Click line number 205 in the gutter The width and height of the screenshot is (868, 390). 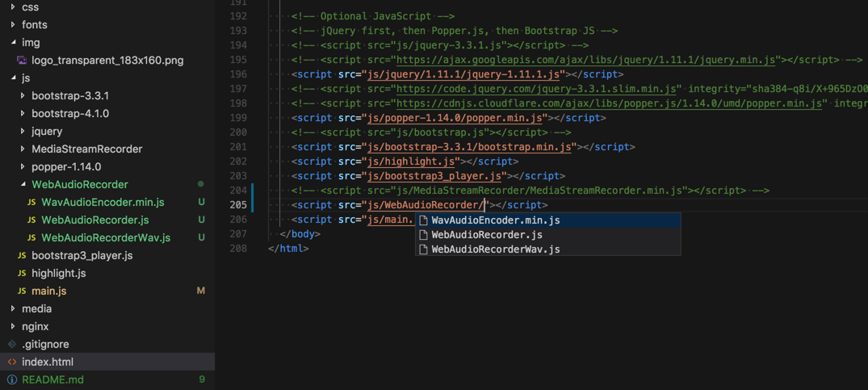click(238, 204)
